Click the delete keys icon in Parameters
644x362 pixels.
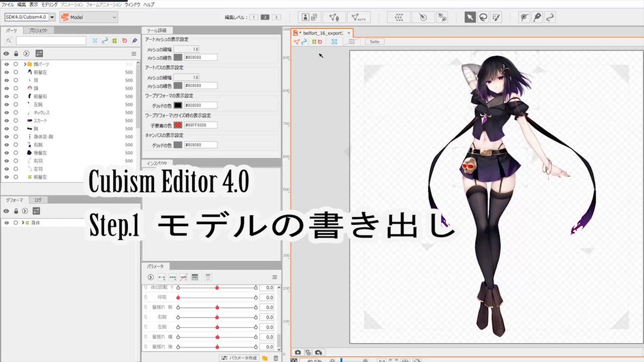184,277
